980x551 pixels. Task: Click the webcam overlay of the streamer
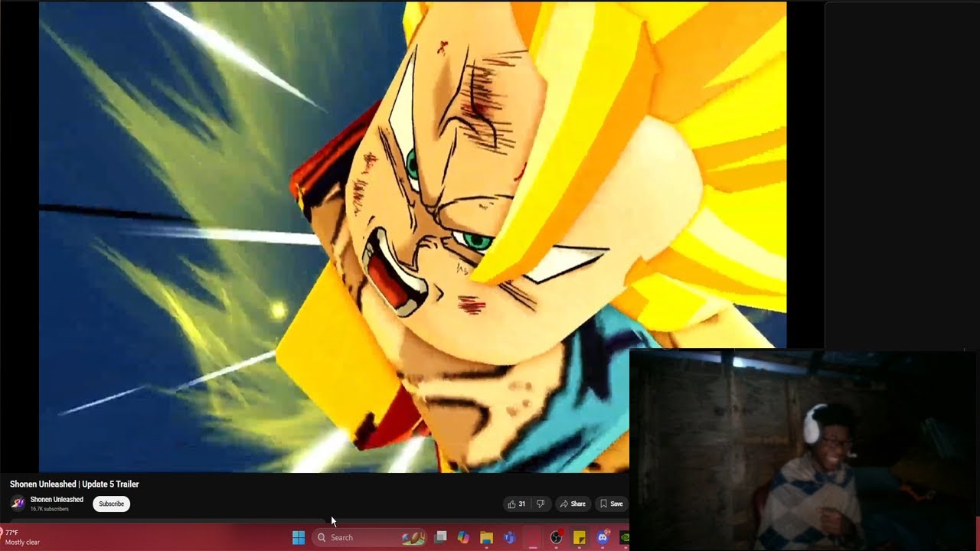coord(804,450)
